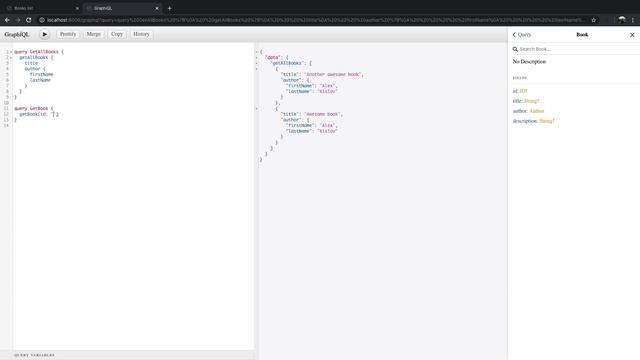The image size is (640, 360).
Task: Collapse the "getAllBooks" array in results
Action: 256,63
